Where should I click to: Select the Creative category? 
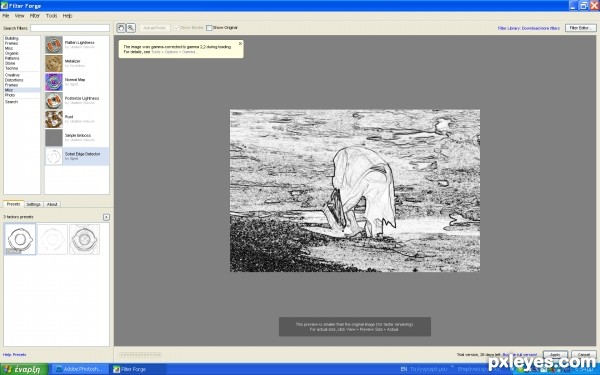pos(12,75)
